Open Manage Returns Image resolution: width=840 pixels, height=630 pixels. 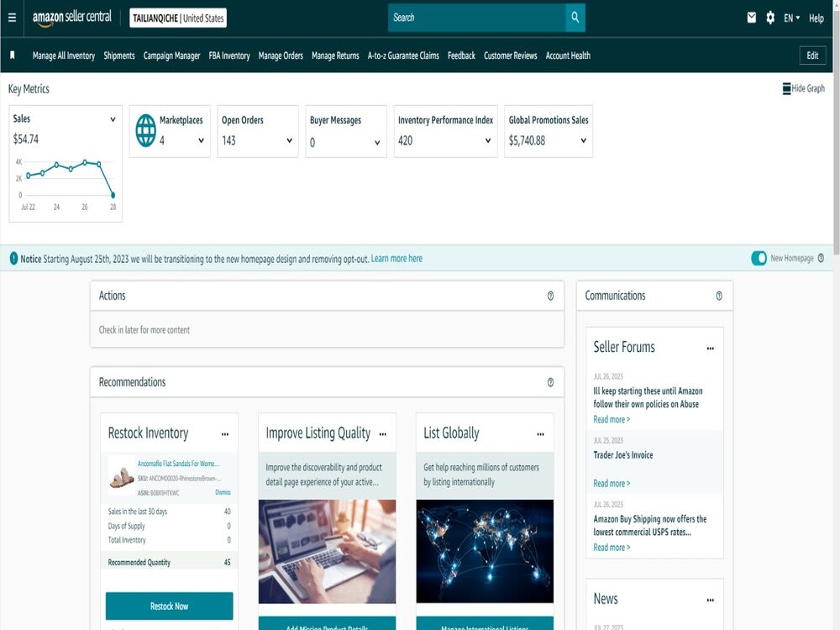coord(335,55)
